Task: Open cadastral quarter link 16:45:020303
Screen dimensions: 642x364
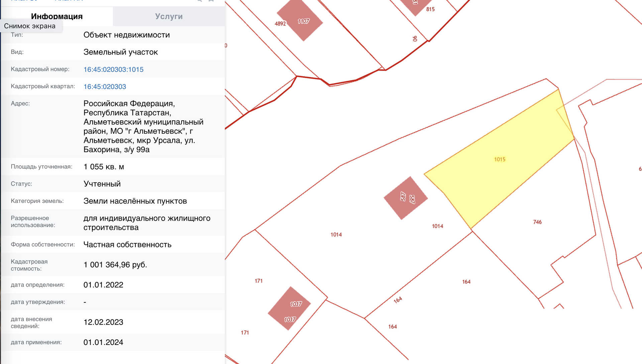Action: coord(105,87)
